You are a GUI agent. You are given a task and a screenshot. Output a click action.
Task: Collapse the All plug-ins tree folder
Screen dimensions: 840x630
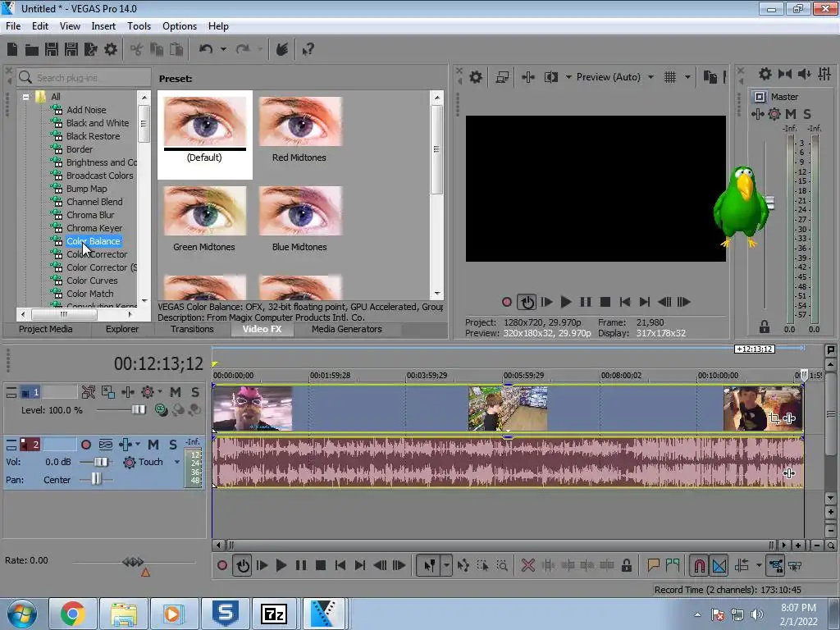coord(25,97)
